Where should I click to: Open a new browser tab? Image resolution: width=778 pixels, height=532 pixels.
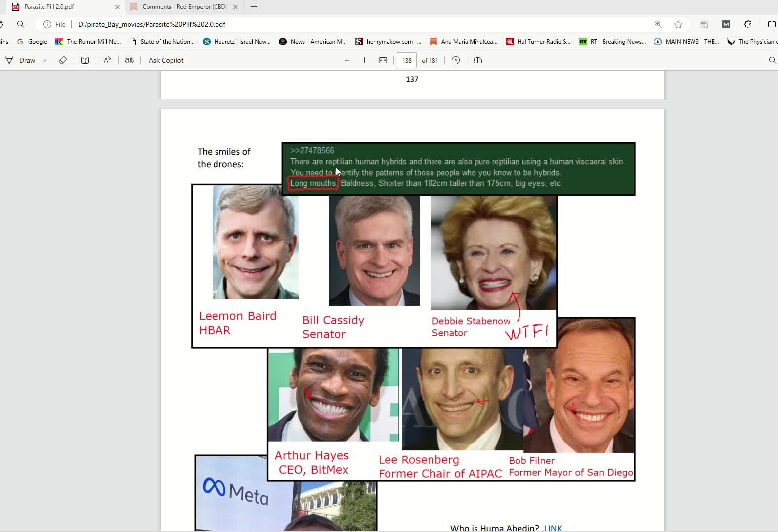tap(254, 7)
